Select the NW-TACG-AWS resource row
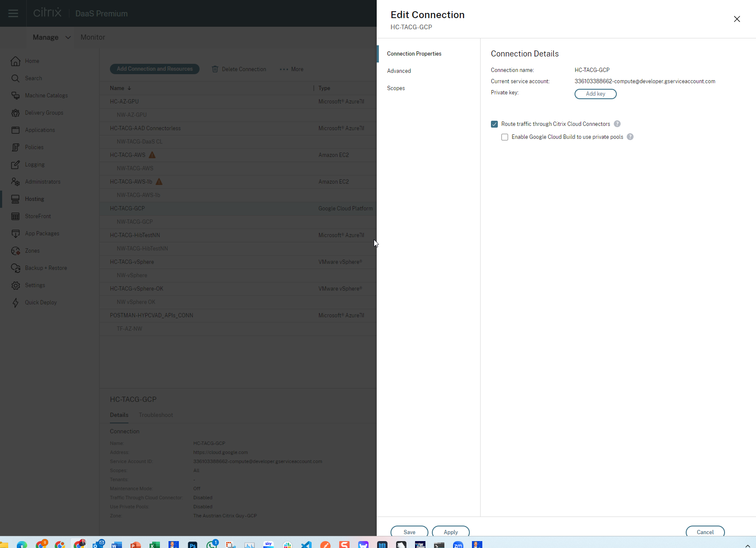This screenshot has height=548, width=756. tap(238, 168)
